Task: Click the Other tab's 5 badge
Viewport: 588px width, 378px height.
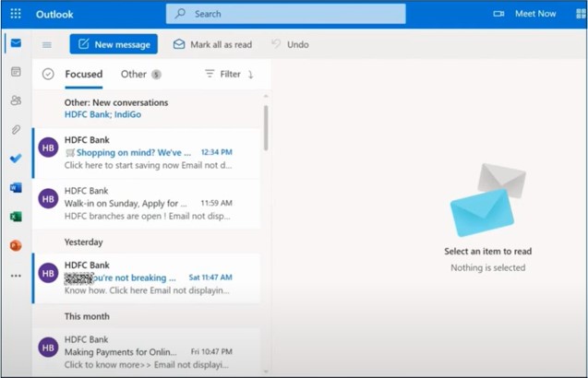Action: pos(156,75)
